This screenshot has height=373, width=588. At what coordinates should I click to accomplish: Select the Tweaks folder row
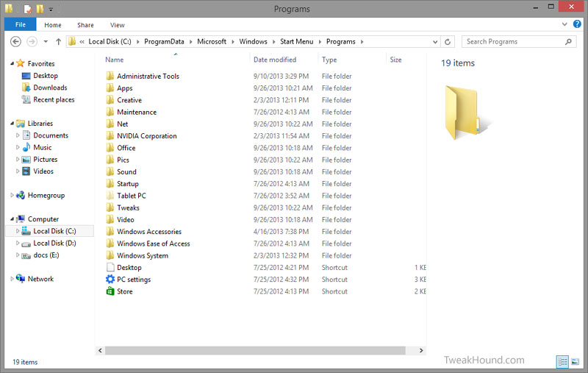[265, 207]
